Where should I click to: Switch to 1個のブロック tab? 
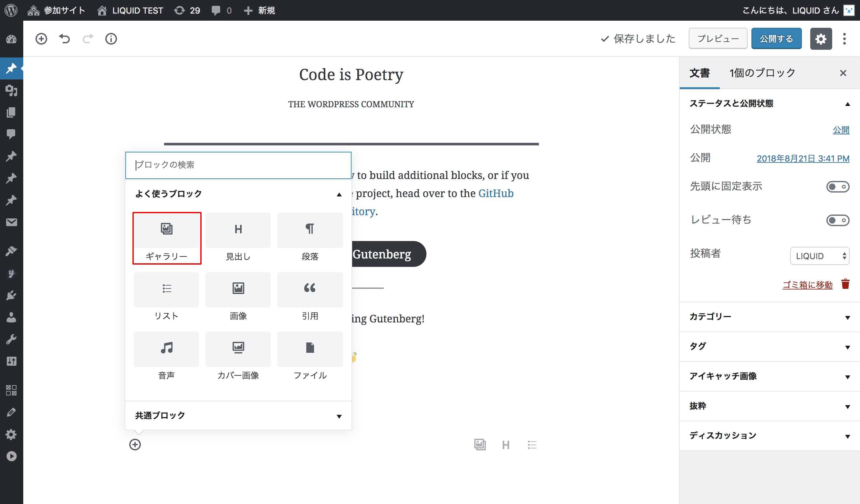tap(762, 73)
